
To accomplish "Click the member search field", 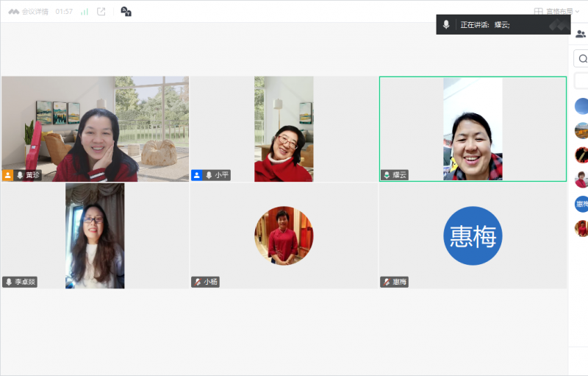I will [583, 59].
